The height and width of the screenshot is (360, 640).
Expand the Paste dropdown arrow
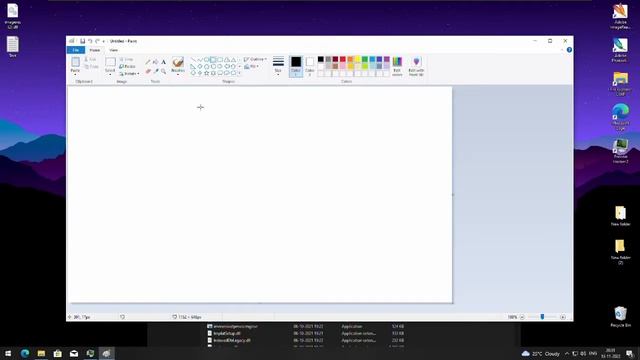click(x=76, y=75)
